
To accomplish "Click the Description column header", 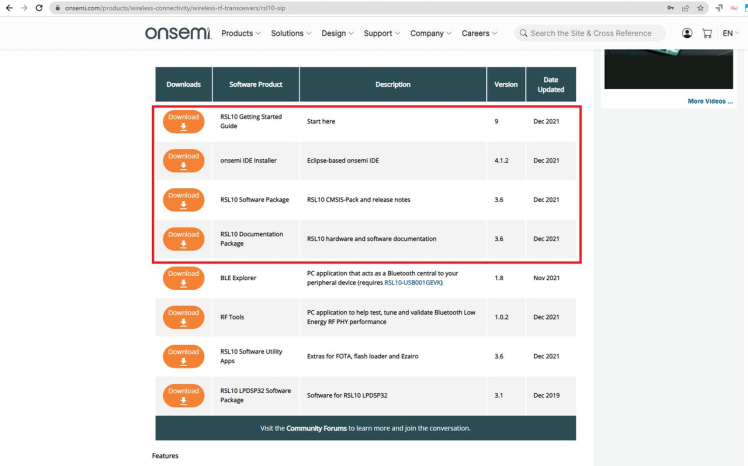I will click(x=393, y=84).
